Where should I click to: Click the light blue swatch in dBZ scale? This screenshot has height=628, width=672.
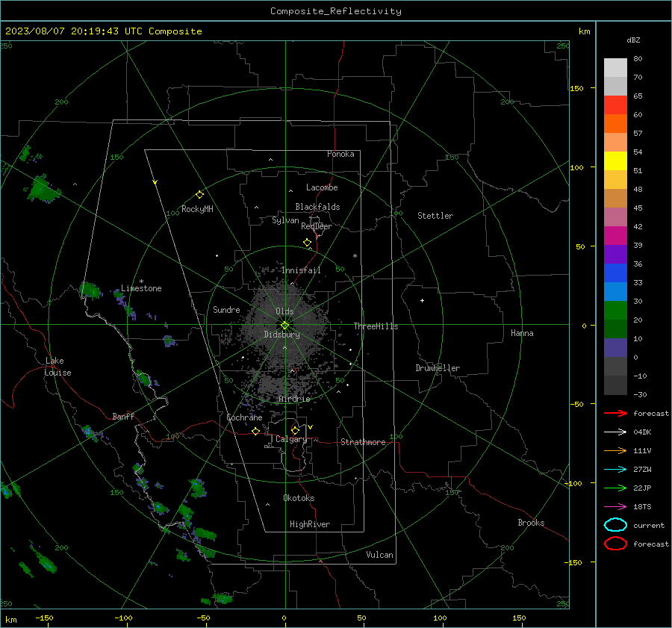point(615,291)
